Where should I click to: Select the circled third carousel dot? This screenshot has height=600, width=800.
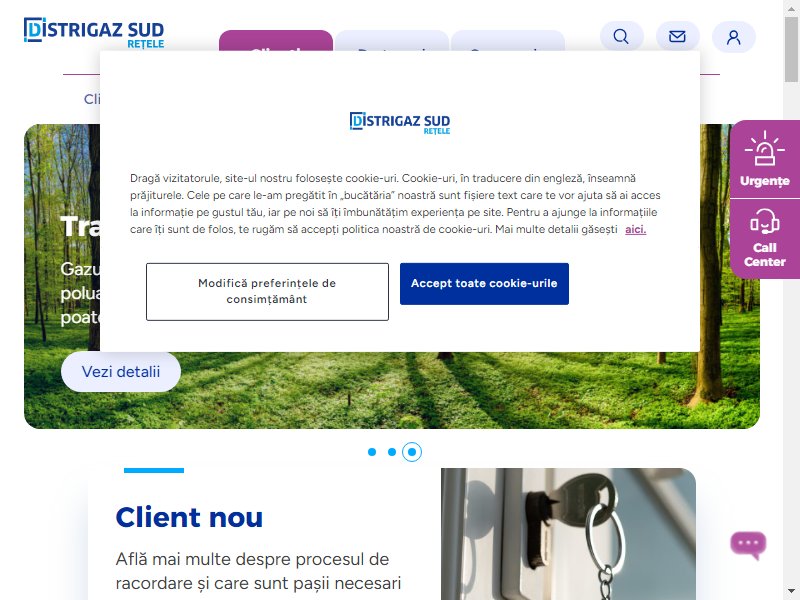point(412,452)
